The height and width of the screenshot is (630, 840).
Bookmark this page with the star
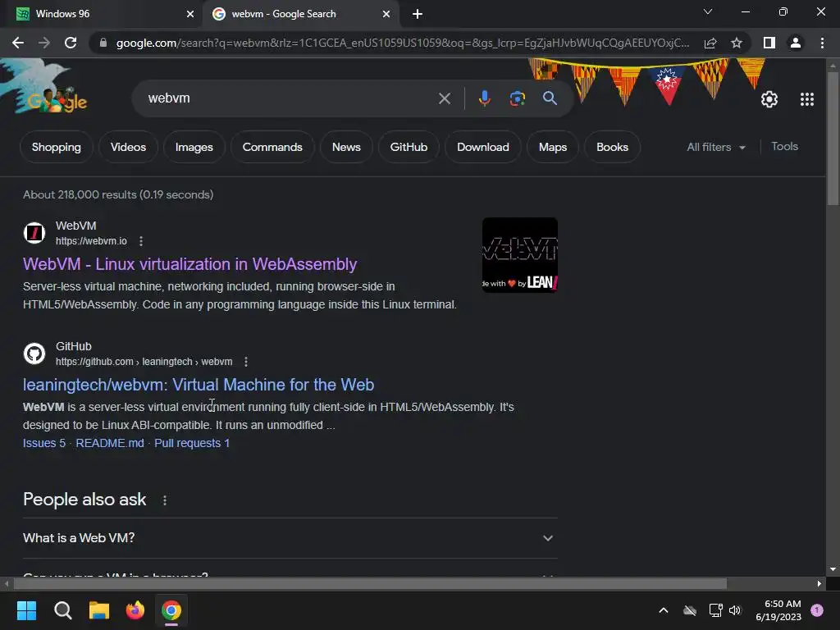click(x=737, y=43)
